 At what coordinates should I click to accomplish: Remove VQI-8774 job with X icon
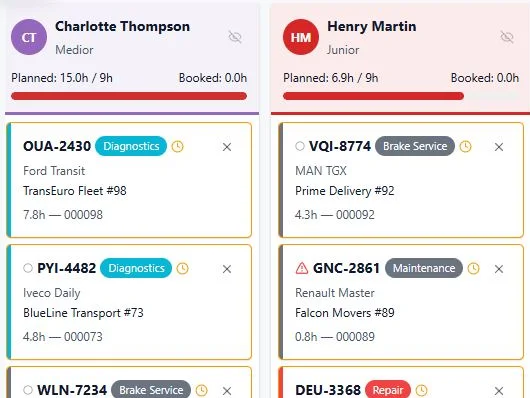(499, 147)
